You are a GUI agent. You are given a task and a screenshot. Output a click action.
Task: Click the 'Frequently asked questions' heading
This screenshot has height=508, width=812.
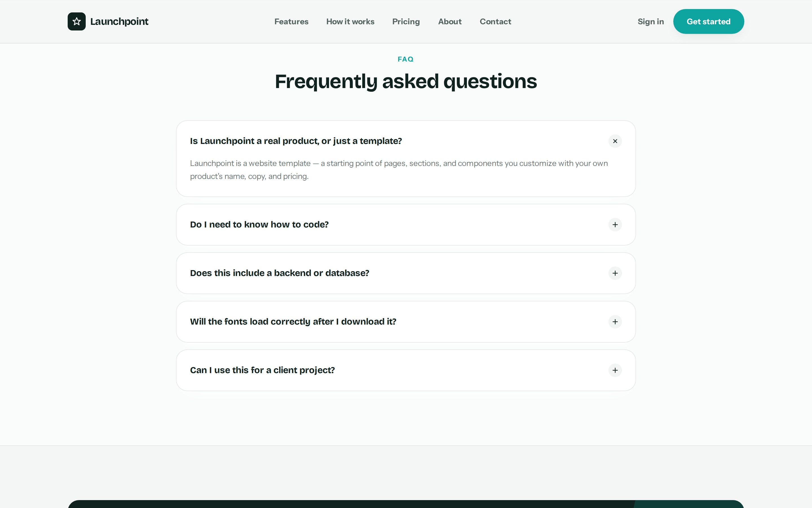tap(406, 81)
